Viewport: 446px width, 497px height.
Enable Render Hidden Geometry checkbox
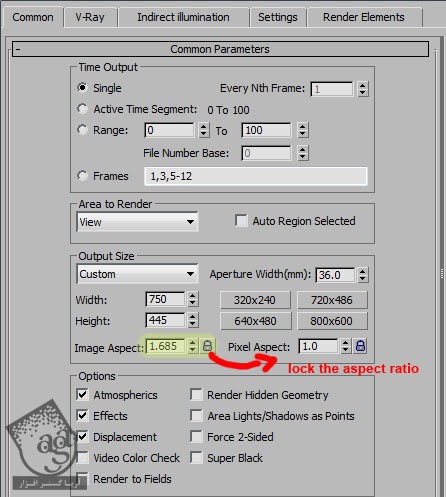(x=196, y=395)
